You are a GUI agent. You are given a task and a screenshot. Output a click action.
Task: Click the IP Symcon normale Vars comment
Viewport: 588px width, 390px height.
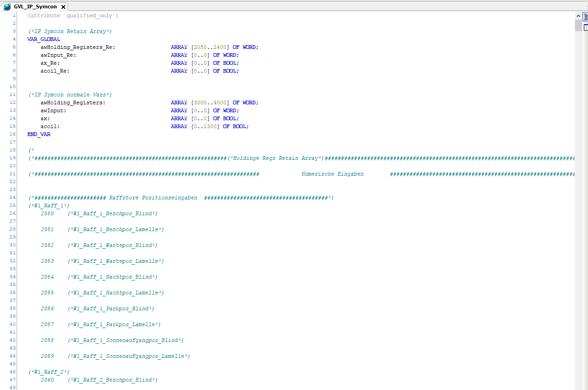coord(70,95)
